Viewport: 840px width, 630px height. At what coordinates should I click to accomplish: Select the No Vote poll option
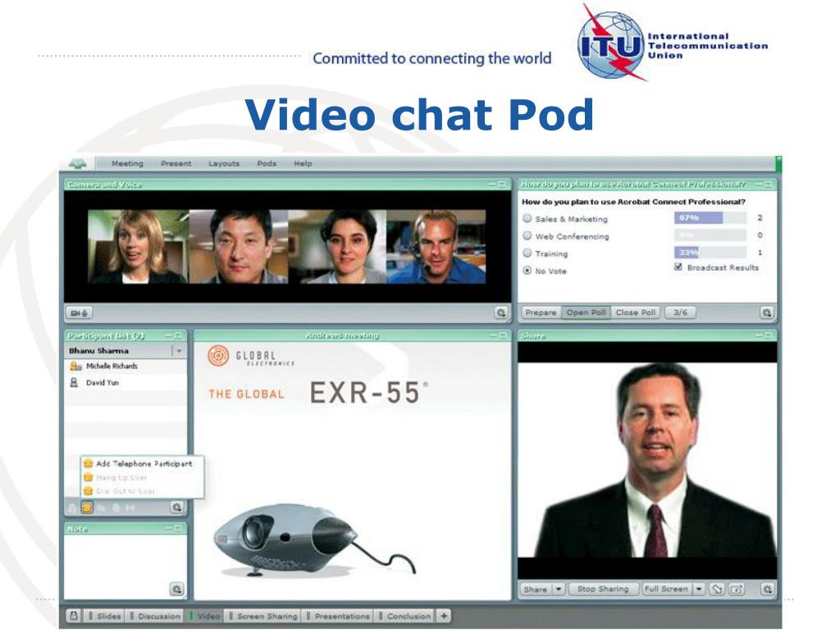tap(527, 271)
